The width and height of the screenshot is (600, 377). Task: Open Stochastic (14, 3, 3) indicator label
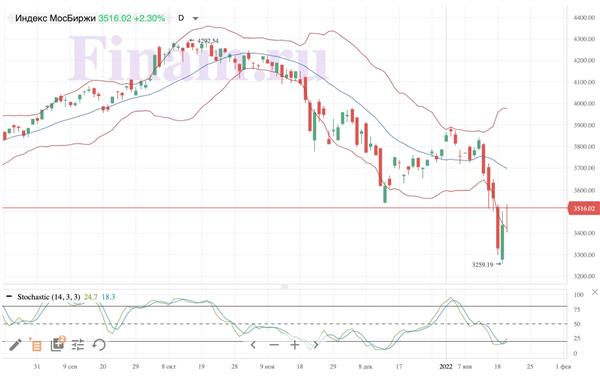[x=49, y=297]
